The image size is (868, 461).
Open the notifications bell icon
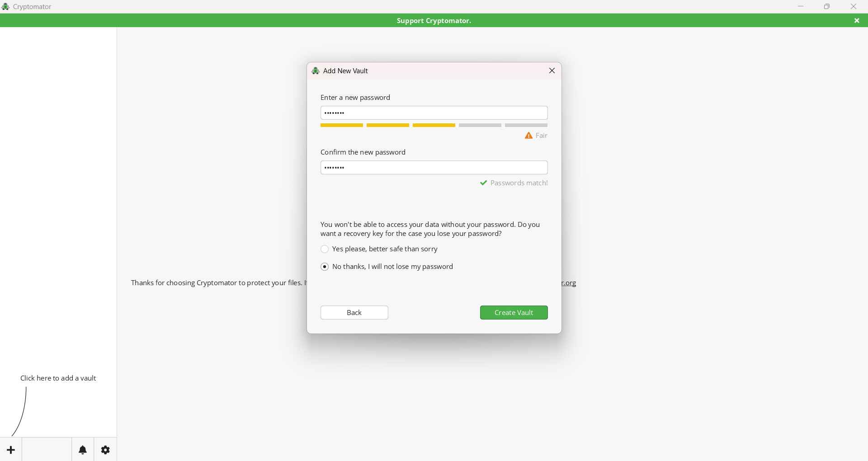pos(83,450)
